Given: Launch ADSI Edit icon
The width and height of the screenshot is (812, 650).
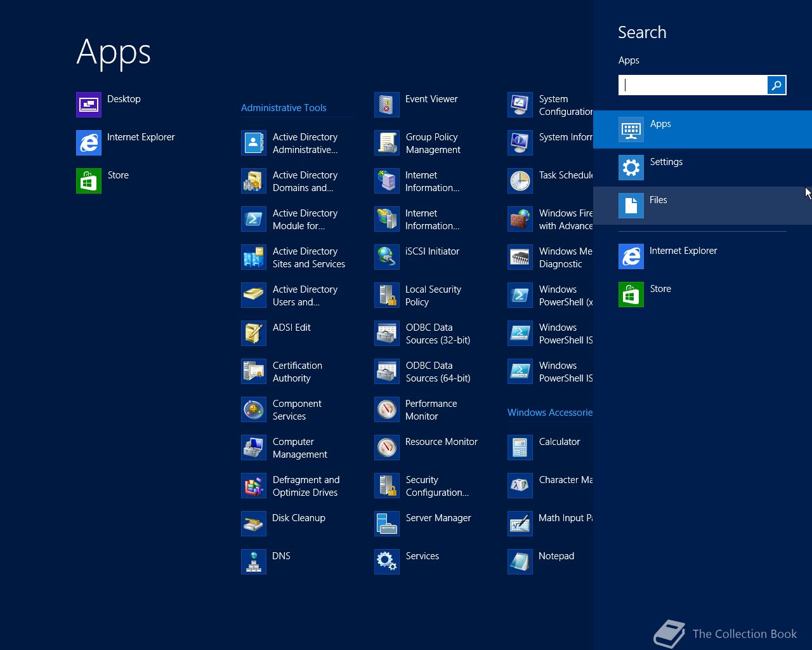Looking at the screenshot, I should point(254,333).
